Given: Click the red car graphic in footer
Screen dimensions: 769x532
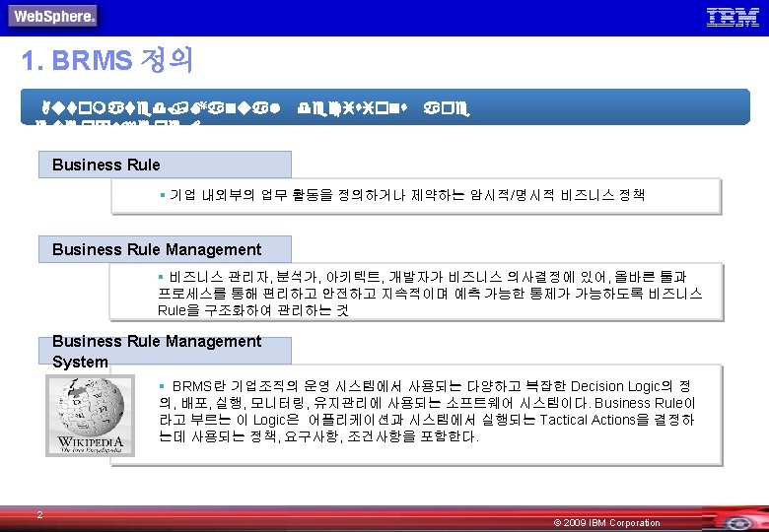Looking at the screenshot, I should click(x=735, y=519).
